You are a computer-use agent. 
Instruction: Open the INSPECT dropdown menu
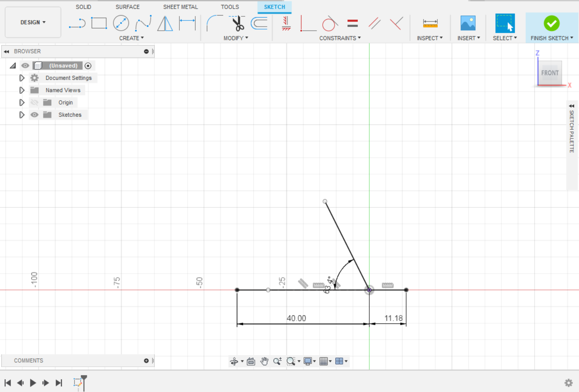430,38
